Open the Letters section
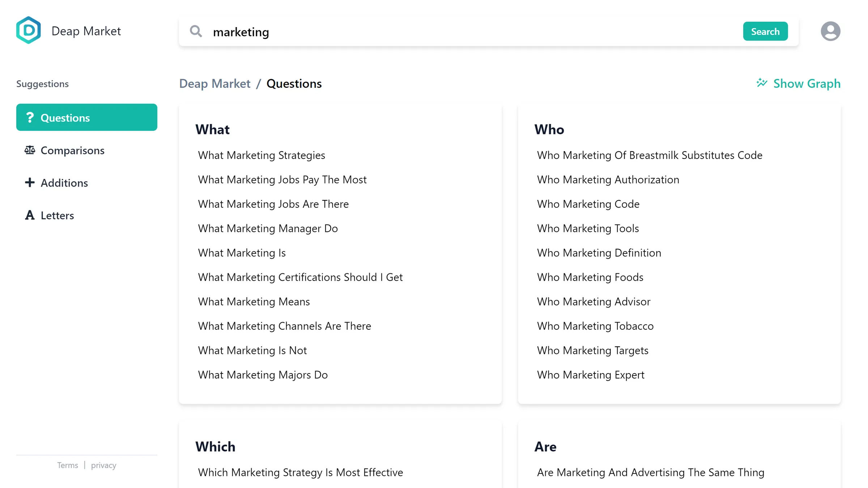The image size is (868, 488). click(57, 215)
